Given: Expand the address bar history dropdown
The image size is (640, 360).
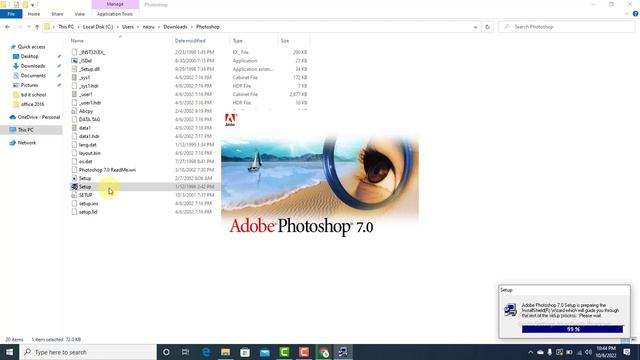Looking at the screenshot, I should pos(476,27).
